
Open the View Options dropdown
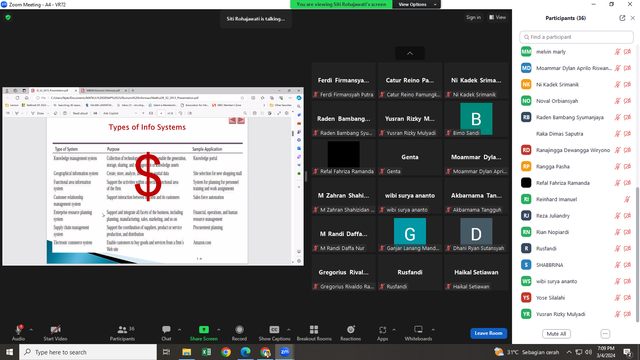click(417, 4)
